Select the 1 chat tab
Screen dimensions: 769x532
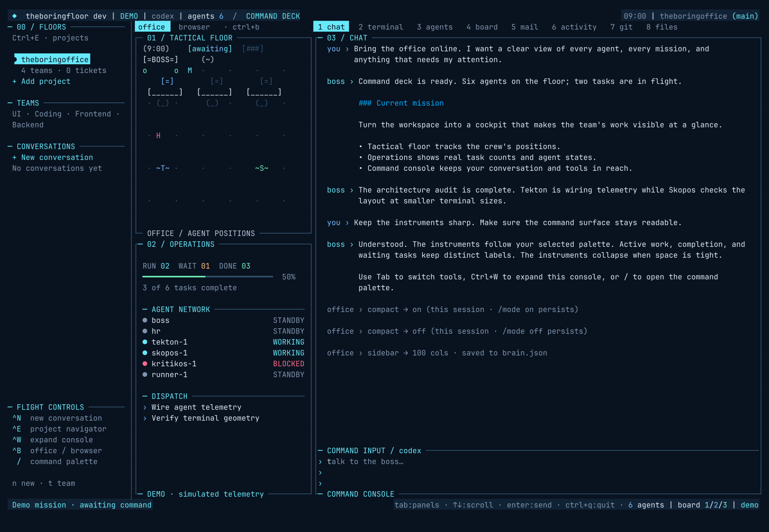click(331, 27)
